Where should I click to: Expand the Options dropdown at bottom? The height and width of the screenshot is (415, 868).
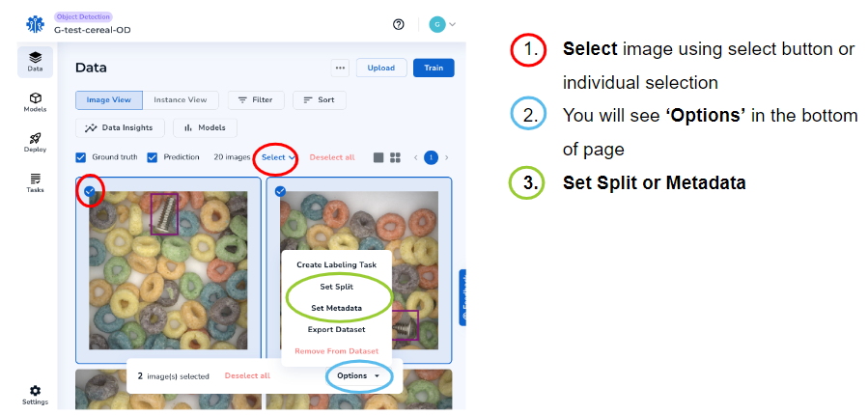coord(358,375)
